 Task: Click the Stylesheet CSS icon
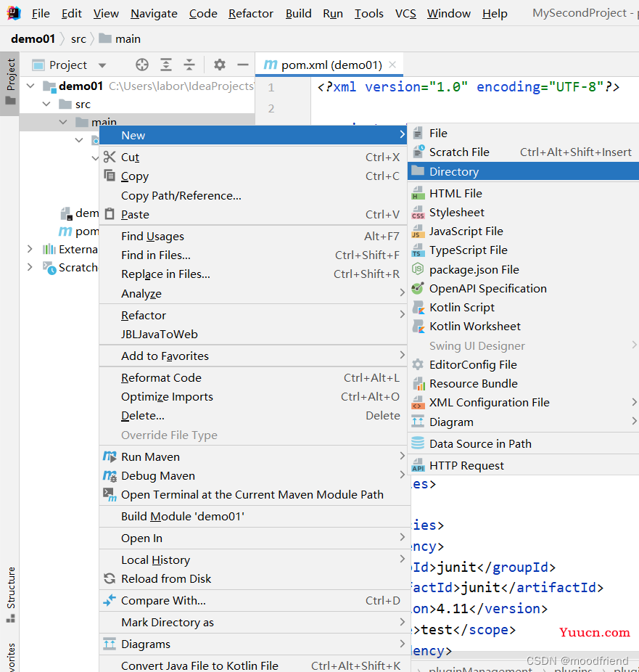[x=418, y=212]
